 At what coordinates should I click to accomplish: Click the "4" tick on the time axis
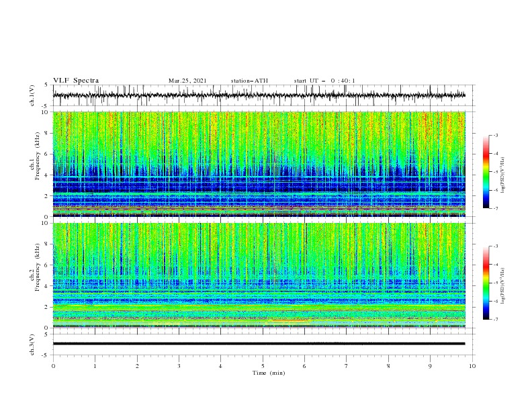(220, 366)
